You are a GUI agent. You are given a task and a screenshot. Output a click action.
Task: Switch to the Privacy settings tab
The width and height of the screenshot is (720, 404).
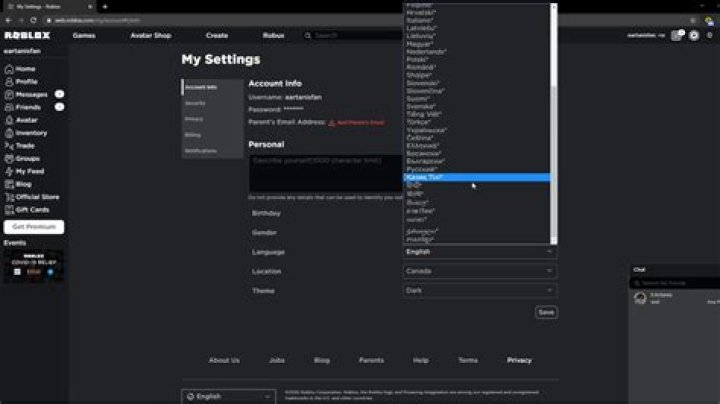click(212, 119)
